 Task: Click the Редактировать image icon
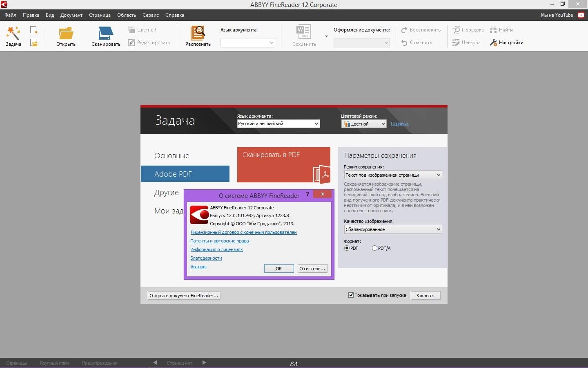click(x=131, y=43)
